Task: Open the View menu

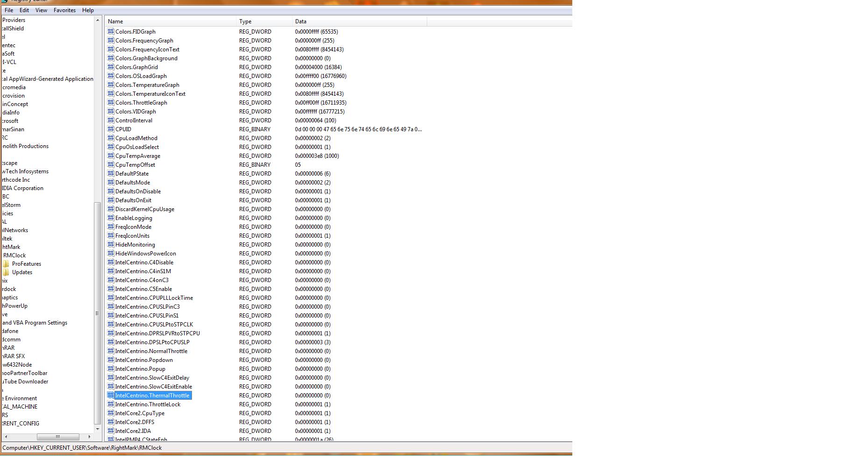Action: (41, 10)
